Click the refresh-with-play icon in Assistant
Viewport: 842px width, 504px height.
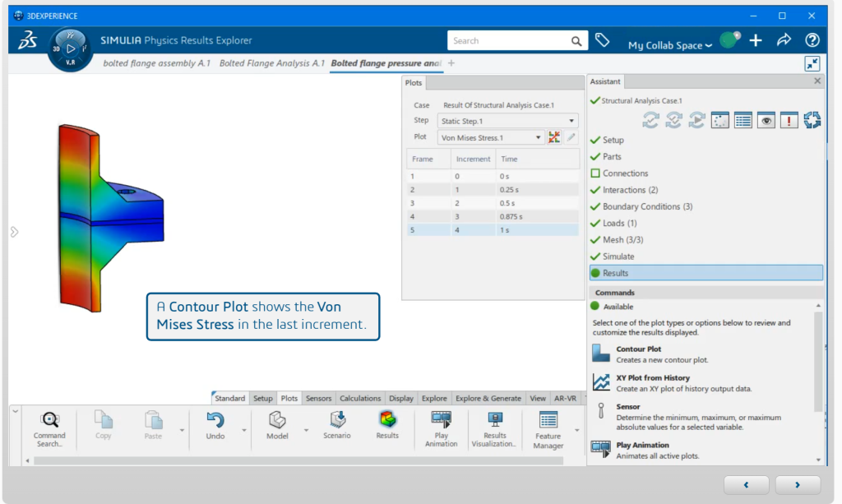(x=697, y=120)
